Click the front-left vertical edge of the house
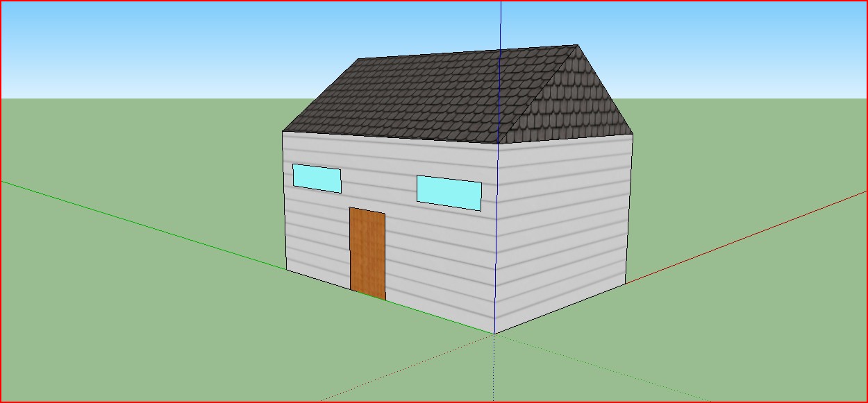 pyautogui.click(x=284, y=201)
